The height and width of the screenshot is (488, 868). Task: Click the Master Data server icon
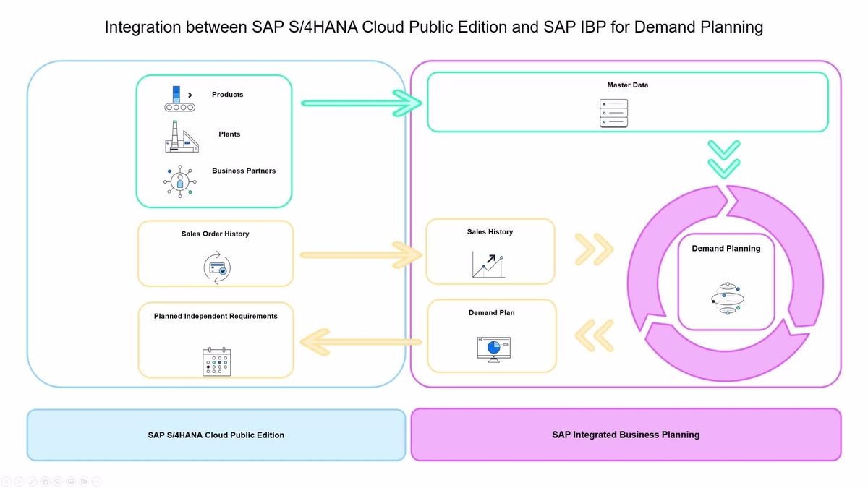(x=614, y=114)
